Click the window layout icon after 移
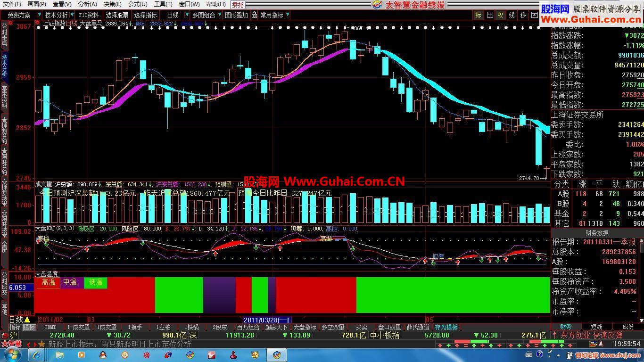 (x=534, y=15)
